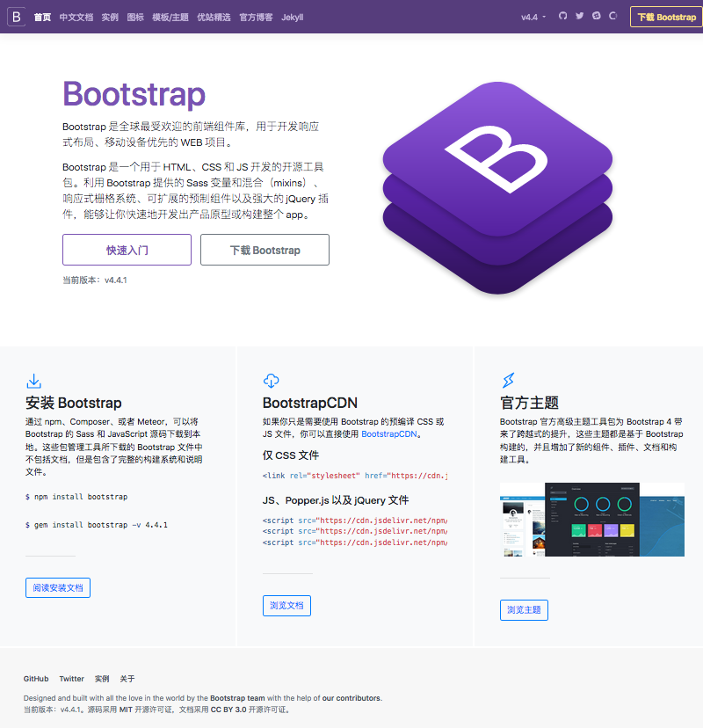Screen dimensions: 703x728
Task: Visit 优站精选 from the navbar
Action: [x=214, y=18]
